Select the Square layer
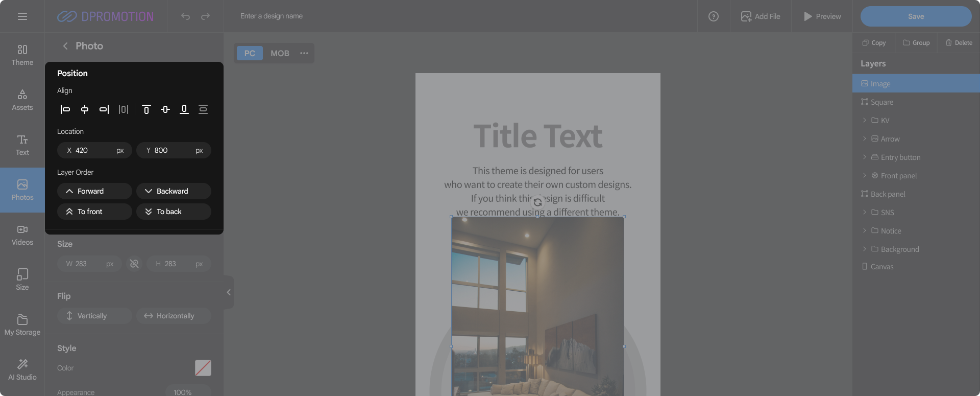This screenshot has height=396, width=980. pos(916,102)
